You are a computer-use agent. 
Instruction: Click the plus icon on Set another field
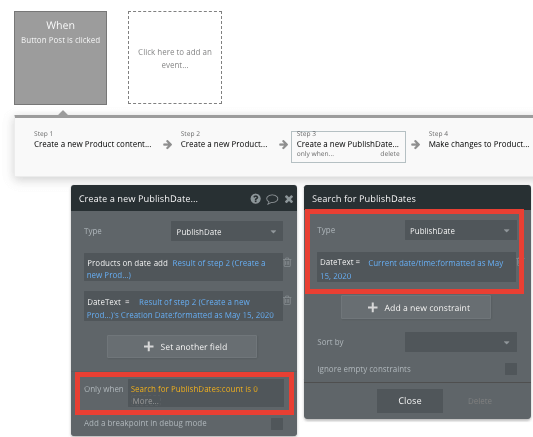[149, 347]
